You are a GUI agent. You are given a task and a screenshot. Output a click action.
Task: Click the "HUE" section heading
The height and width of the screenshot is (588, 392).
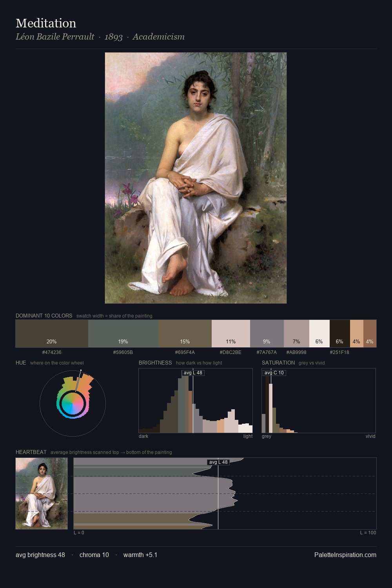point(21,363)
